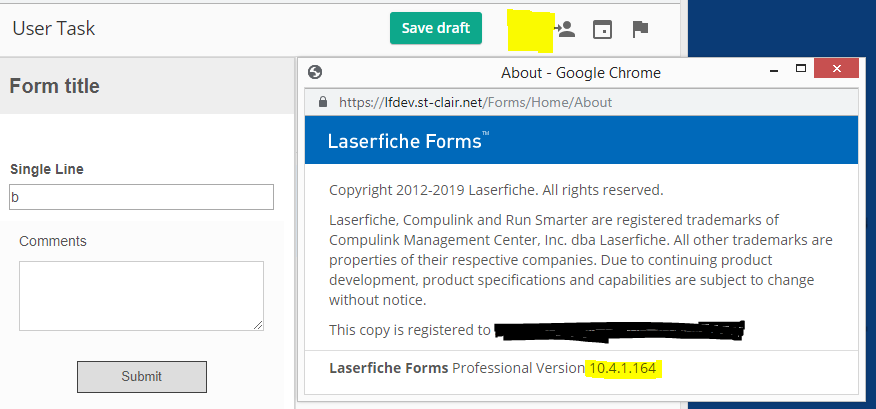Click the About - Google Chrome title bar

click(x=580, y=72)
